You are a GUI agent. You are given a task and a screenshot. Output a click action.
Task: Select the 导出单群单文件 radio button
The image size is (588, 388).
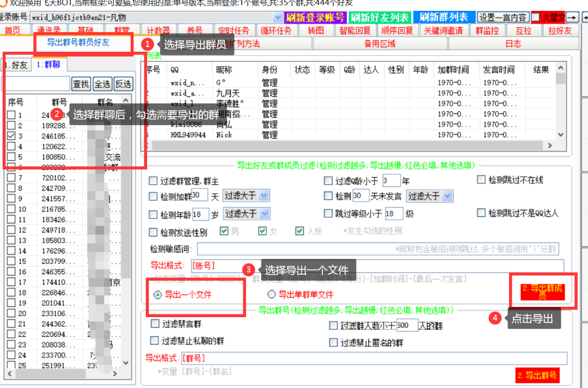coord(272,294)
